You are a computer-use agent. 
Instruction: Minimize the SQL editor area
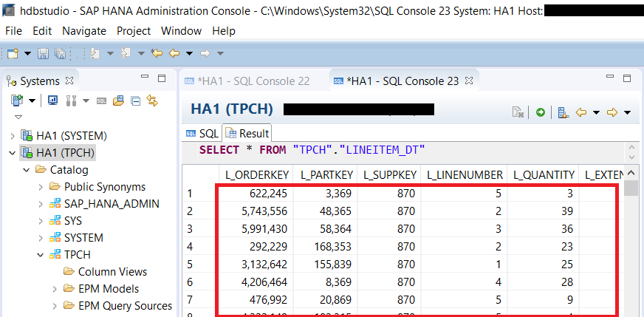[610, 76]
